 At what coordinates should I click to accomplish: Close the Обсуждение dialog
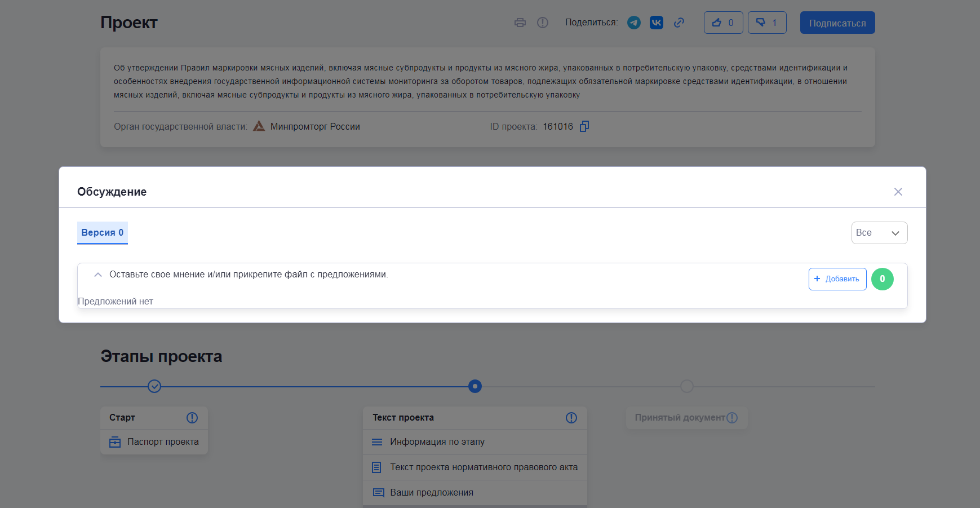click(x=898, y=192)
